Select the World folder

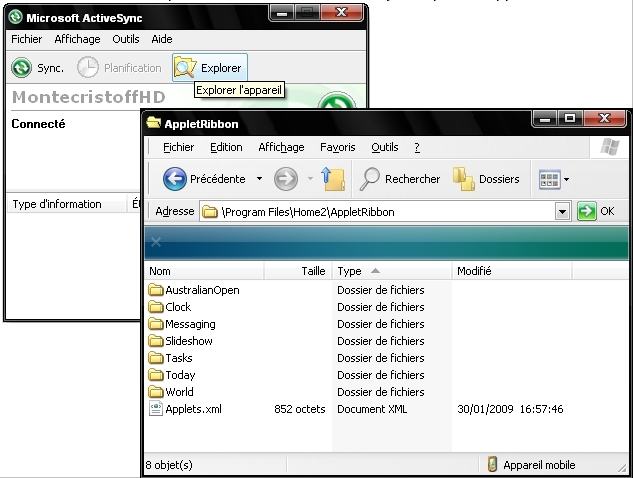(179, 392)
